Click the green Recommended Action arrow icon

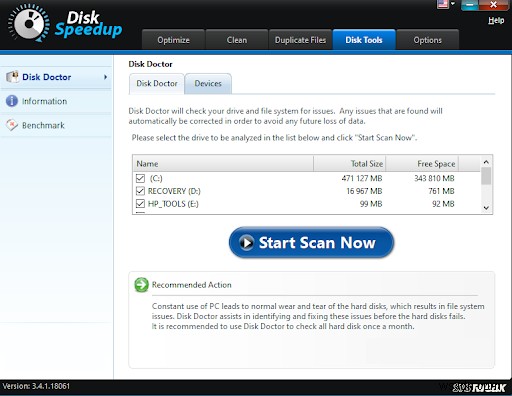click(141, 285)
